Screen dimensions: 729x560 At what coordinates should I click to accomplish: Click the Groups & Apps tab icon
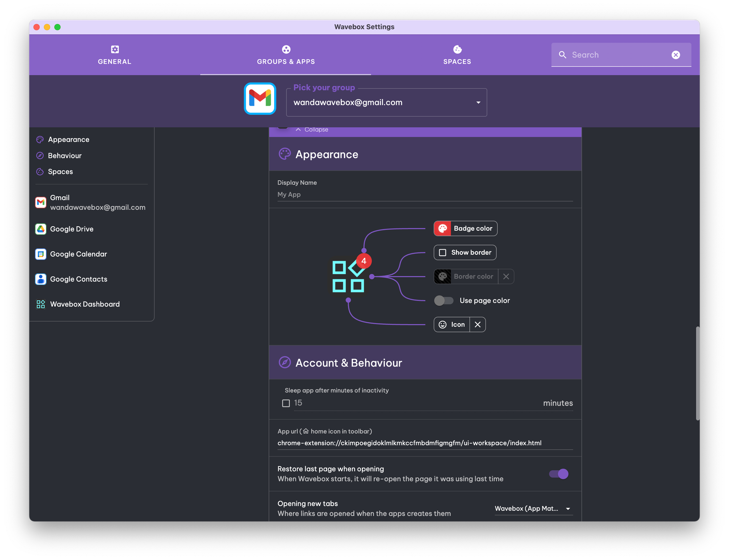286,49
